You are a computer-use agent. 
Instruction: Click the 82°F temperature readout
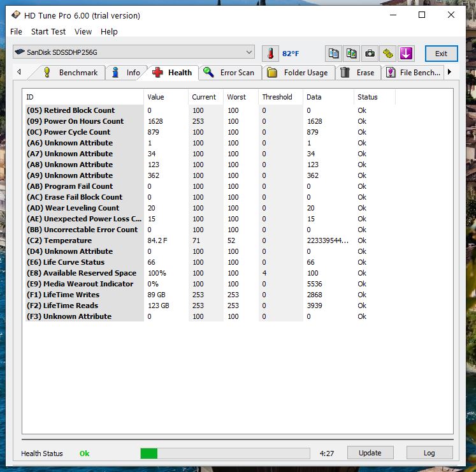(x=291, y=54)
